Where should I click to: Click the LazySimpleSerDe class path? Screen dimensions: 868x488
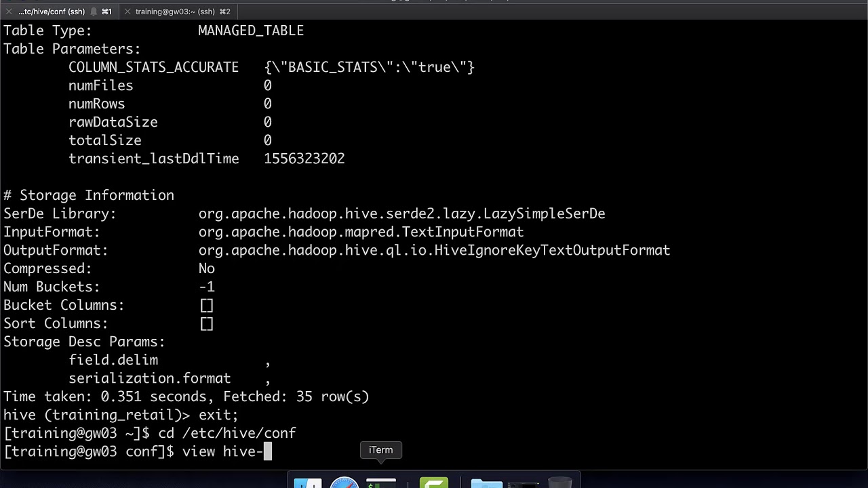click(x=401, y=213)
